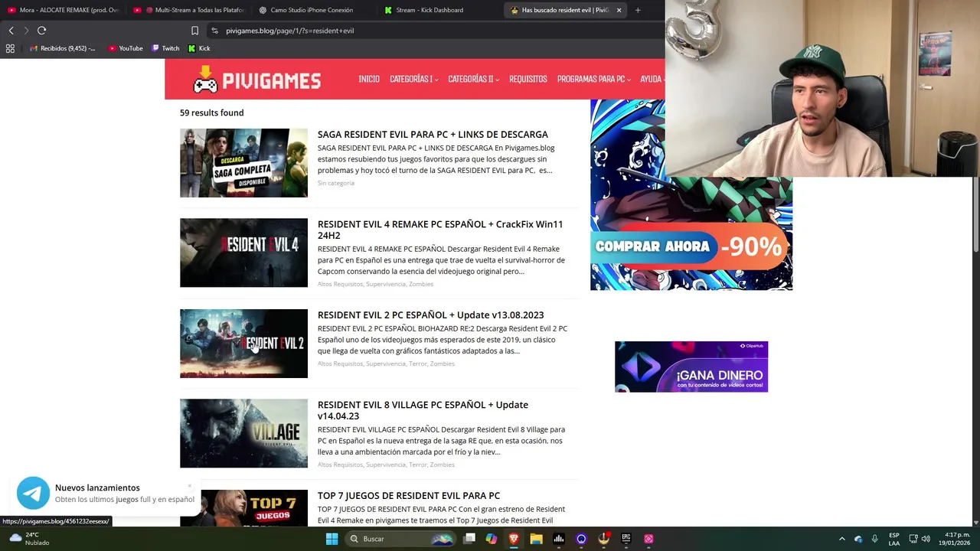This screenshot has width=980, height=551.
Task: Click the ¡GANA DINERO ClipsHub ad
Action: 691,367
